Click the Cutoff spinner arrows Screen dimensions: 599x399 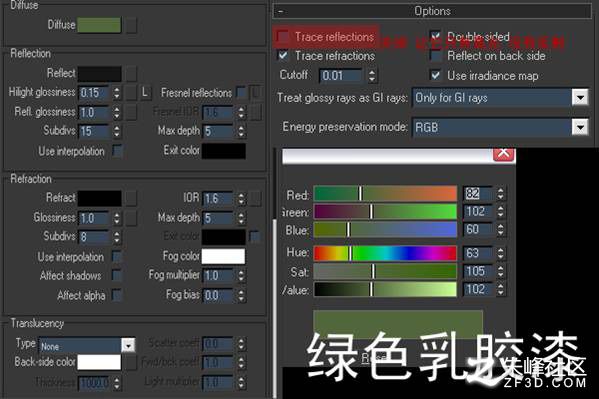tap(372, 76)
